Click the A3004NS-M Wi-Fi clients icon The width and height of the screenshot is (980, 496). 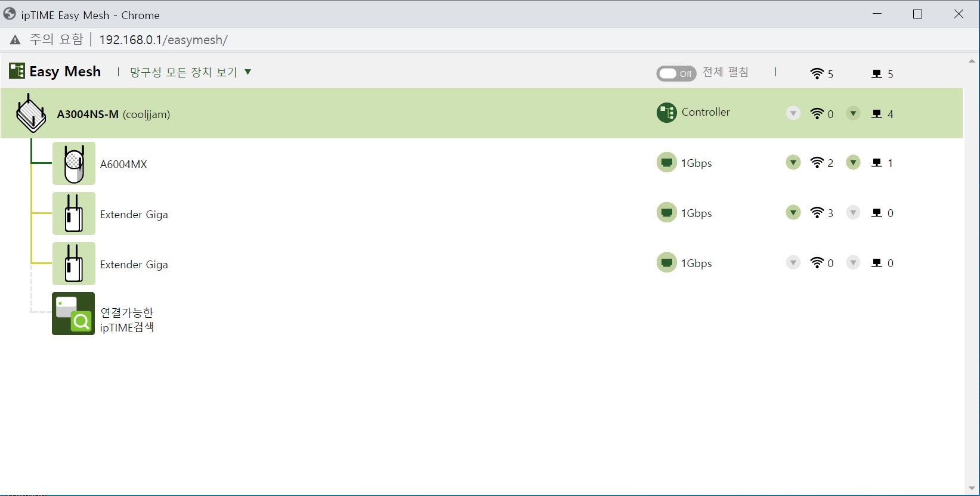(x=817, y=114)
